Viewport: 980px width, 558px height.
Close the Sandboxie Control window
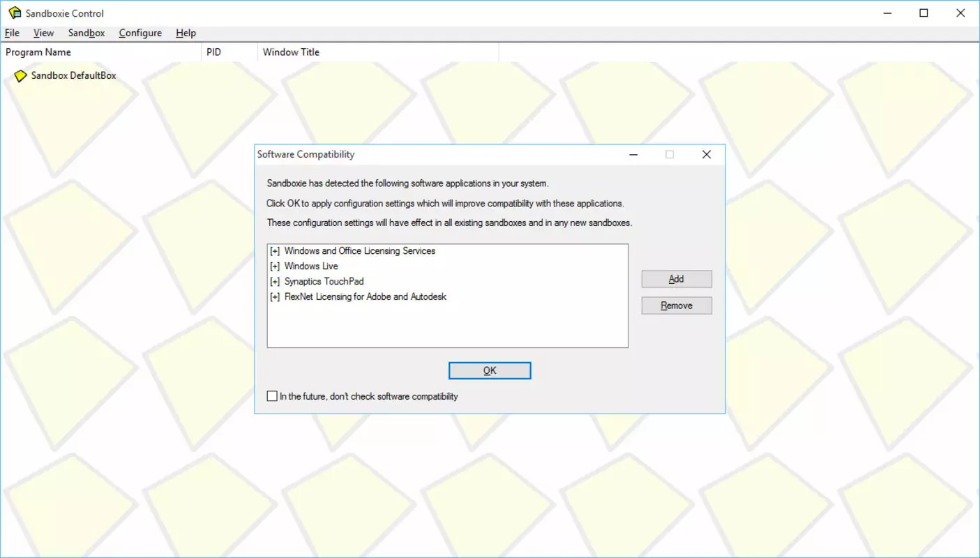point(960,13)
